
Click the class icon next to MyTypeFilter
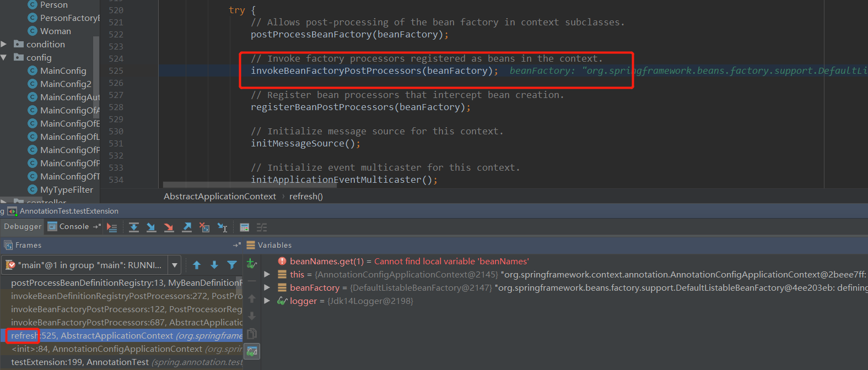pos(33,189)
